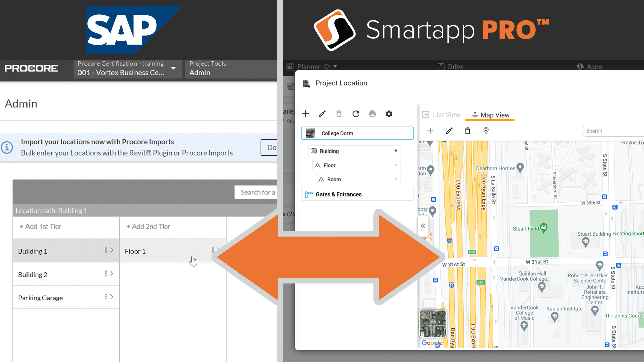Image resolution: width=644 pixels, height=362 pixels.
Task: Switch to the List View tab
Action: [441, 115]
